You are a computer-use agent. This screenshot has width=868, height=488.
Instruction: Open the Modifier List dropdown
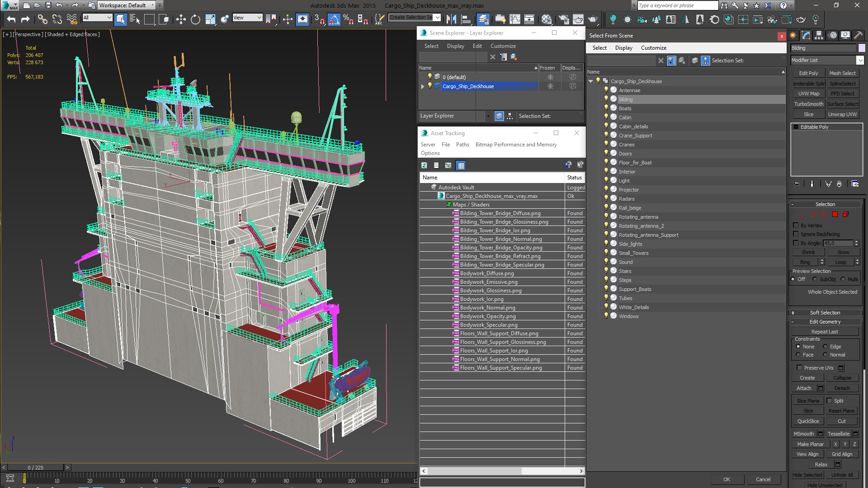pyautogui.click(x=827, y=60)
